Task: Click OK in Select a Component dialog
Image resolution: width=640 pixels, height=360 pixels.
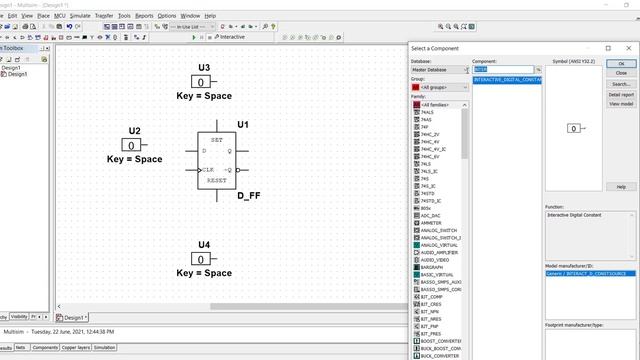Action: point(621,64)
